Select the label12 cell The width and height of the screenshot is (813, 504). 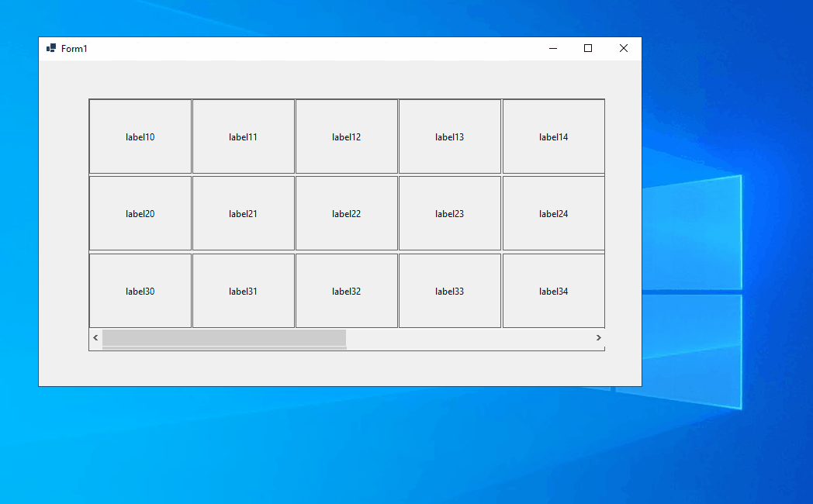point(346,136)
